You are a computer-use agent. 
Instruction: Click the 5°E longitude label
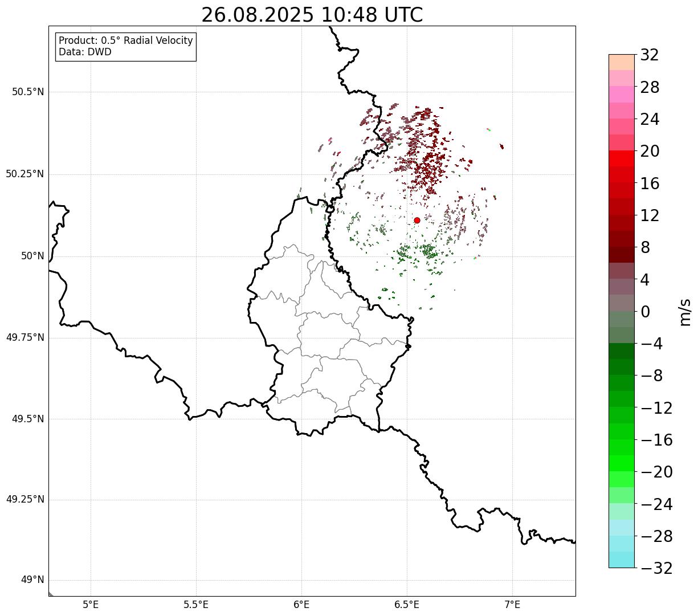coord(91,604)
